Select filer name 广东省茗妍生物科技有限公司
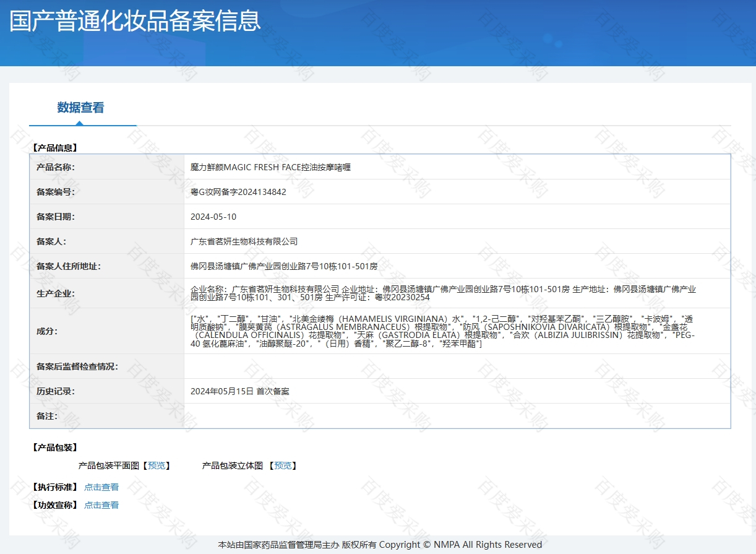This screenshot has height=554, width=756. pyautogui.click(x=244, y=241)
